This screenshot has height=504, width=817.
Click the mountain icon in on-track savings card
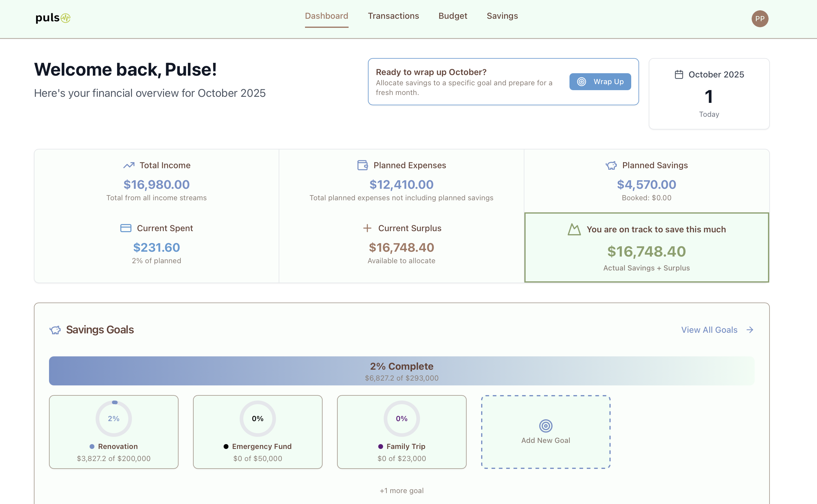pyautogui.click(x=574, y=229)
